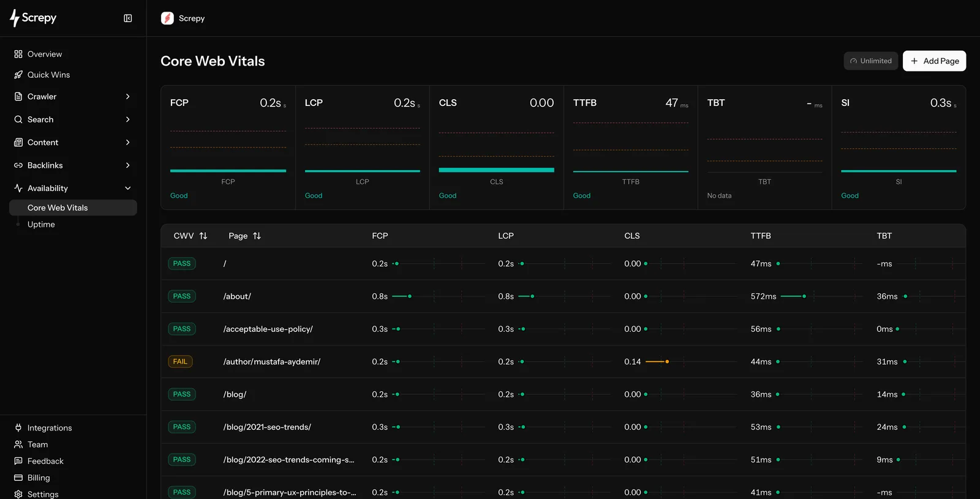Expand the Crawler submenu chevron
The height and width of the screenshot is (499, 980).
point(128,96)
